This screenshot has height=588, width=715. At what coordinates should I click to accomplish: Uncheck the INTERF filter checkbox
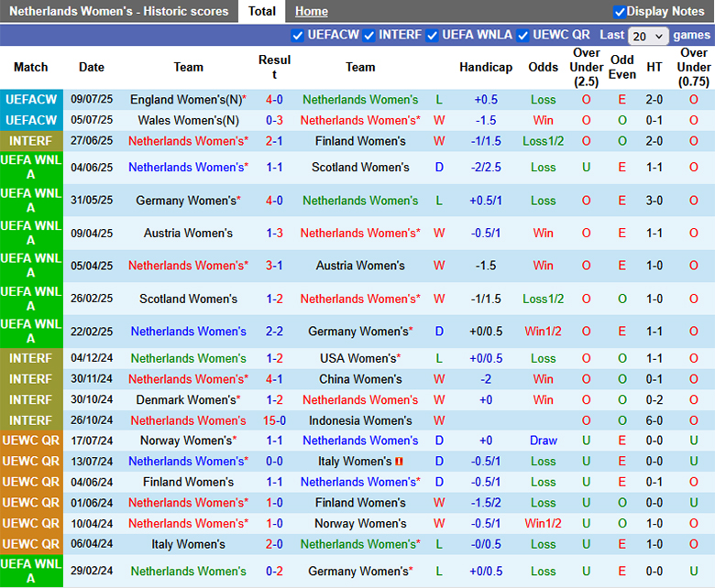(368, 36)
